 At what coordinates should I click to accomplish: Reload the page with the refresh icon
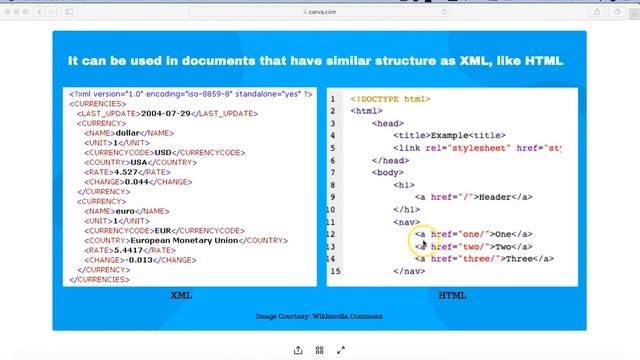pos(444,12)
